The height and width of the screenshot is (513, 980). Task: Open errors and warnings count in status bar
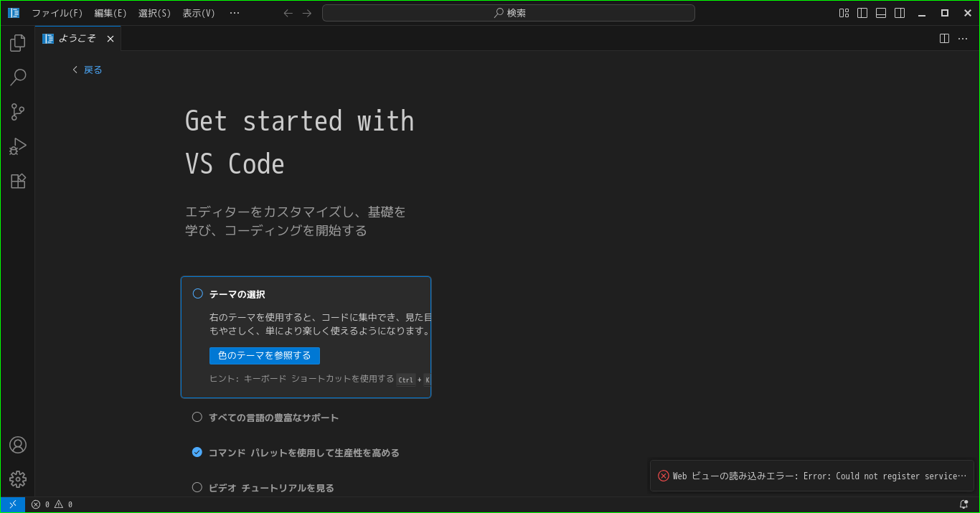(x=52, y=504)
